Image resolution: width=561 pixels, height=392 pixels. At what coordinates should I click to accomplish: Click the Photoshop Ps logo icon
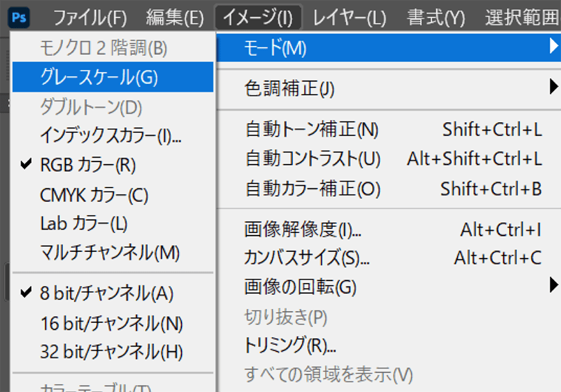19,17
